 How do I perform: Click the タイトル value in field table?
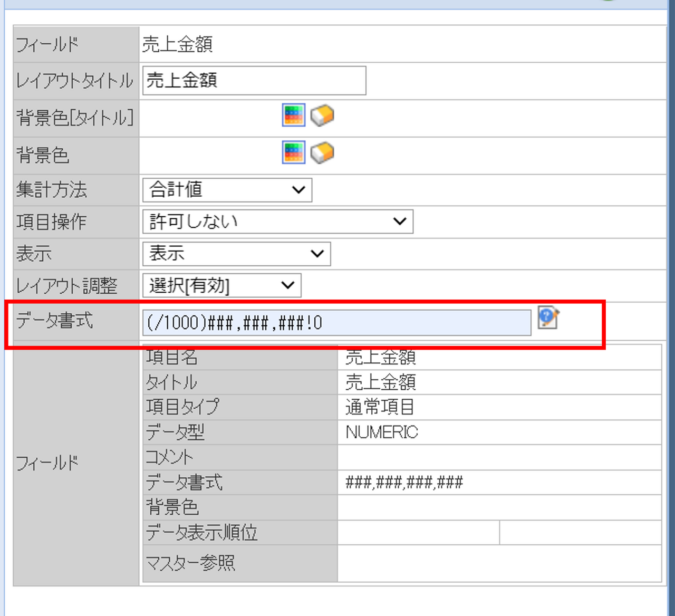[381, 382]
